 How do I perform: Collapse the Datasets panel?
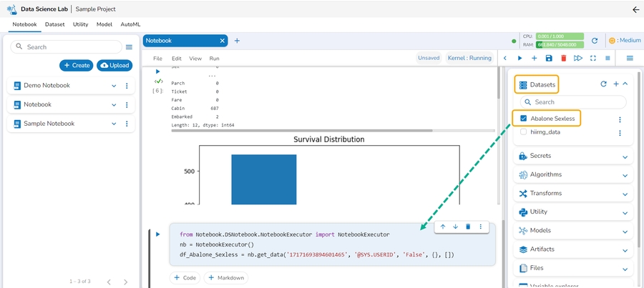[625, 84]
